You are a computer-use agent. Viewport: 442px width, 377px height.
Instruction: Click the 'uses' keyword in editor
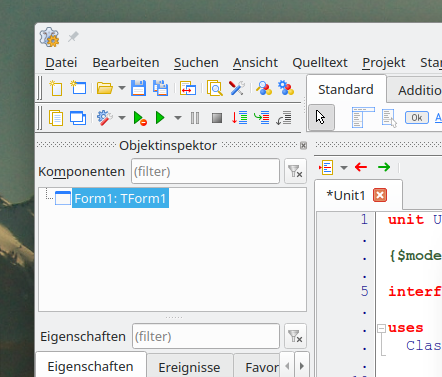tap(406, 328)
